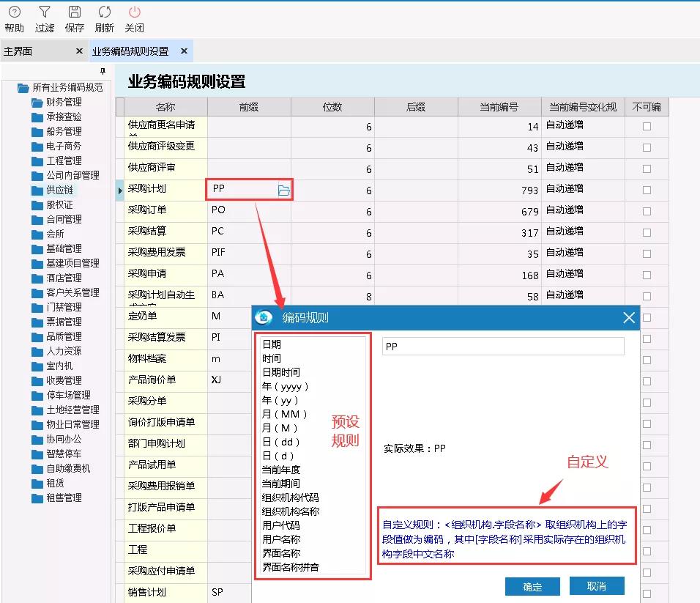This screenshot has height=603, width=700.
Task: Refresh the list with the Refresh icon
Action: 105,20
